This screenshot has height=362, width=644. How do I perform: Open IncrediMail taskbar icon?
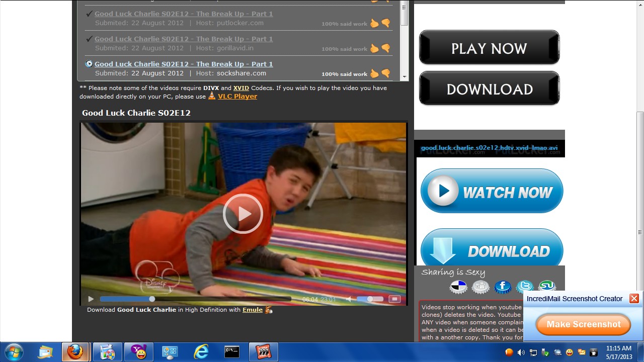pyautogui.click(x=264, y=352)
